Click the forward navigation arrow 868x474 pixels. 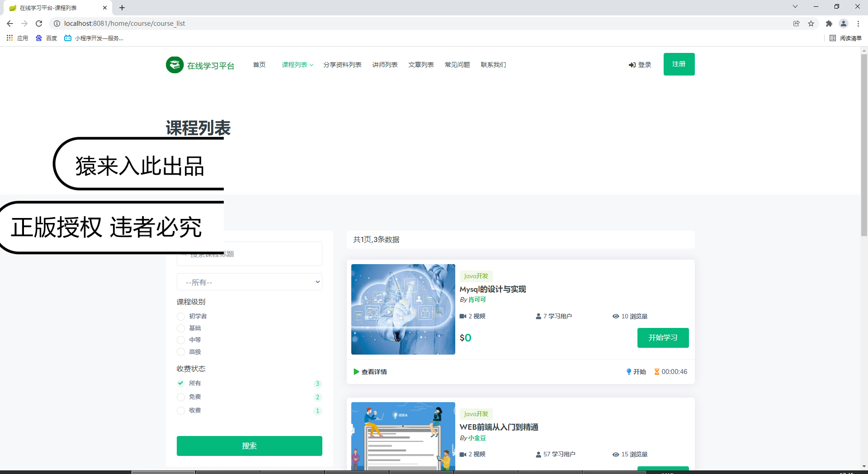tap(24, 24)
